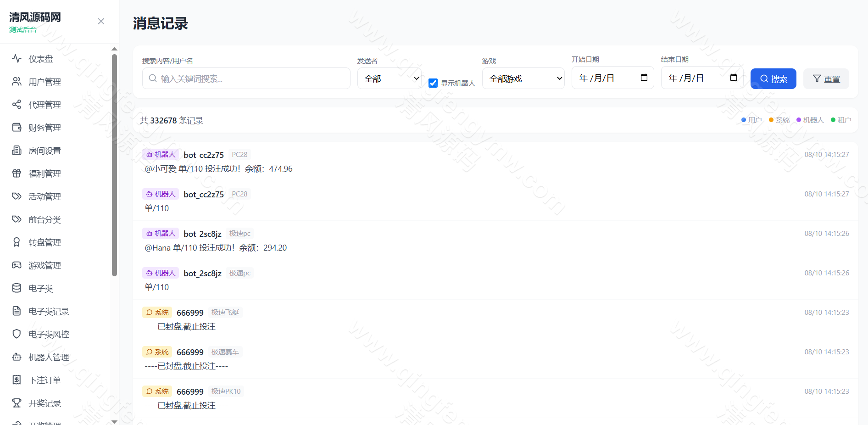This screenshot has width=868, height=425.
Task: Click the 代理管理 share icon
Action: click(17, 105)
